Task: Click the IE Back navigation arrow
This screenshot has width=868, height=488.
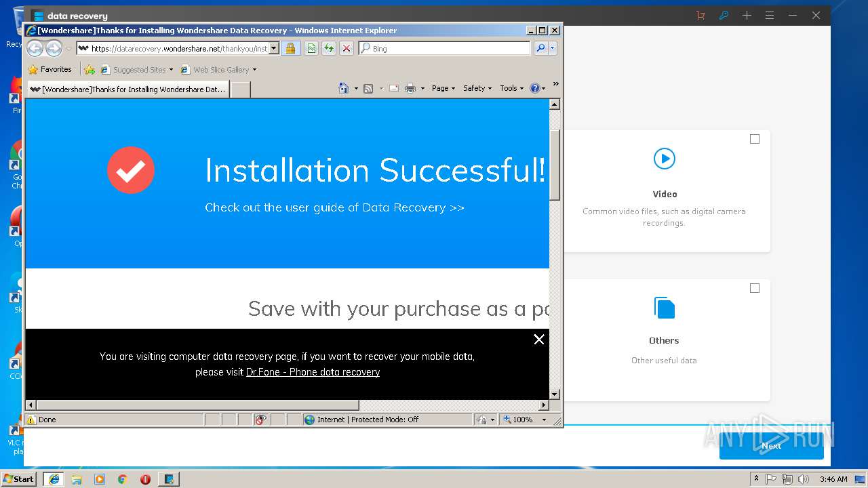Action: click(35, 48)
